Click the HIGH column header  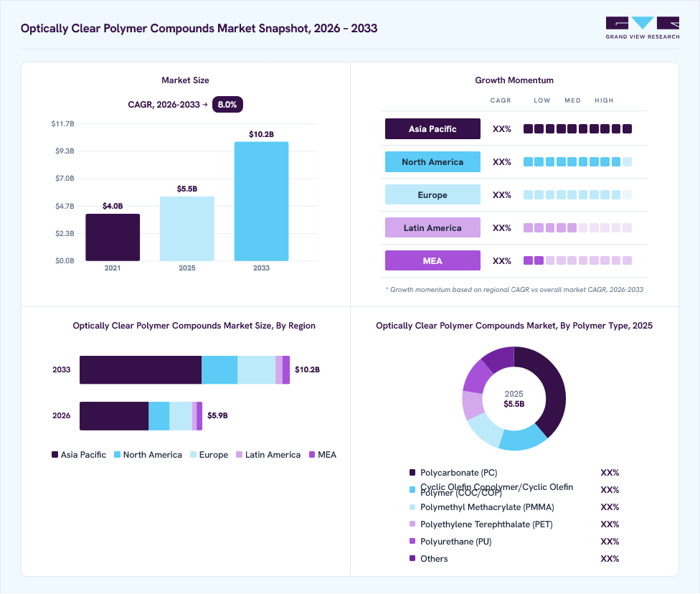tap(604, 100)
